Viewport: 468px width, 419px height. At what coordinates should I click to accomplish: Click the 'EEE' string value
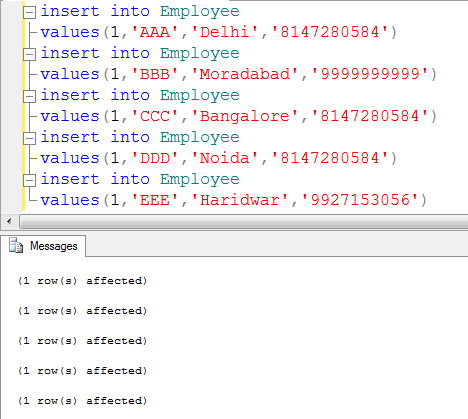155,200
